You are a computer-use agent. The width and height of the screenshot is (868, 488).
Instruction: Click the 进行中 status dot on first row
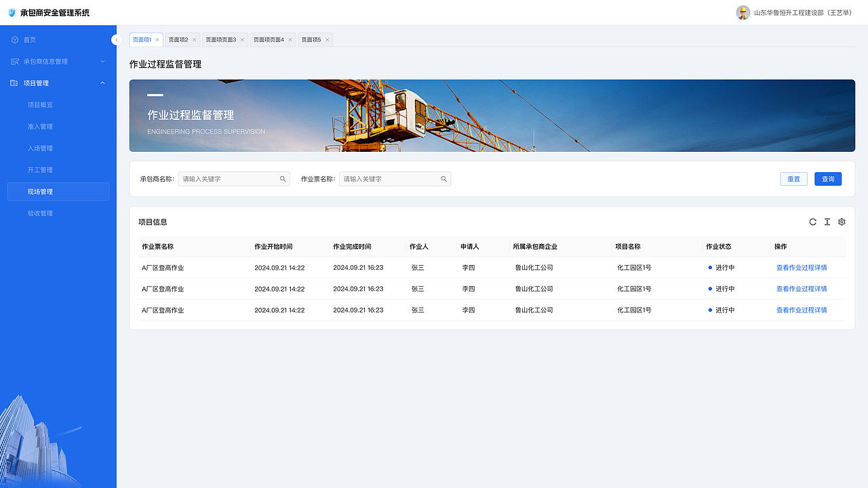click(x=709, y=267)
